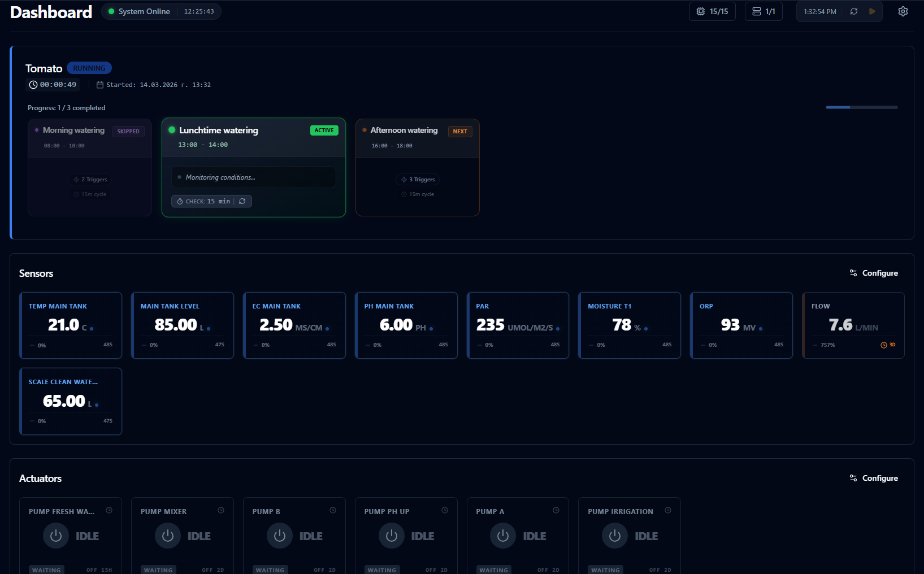Click the 3 Triggers badge
Viewport: 924px width, 574px height.
(x=418, y=180)
